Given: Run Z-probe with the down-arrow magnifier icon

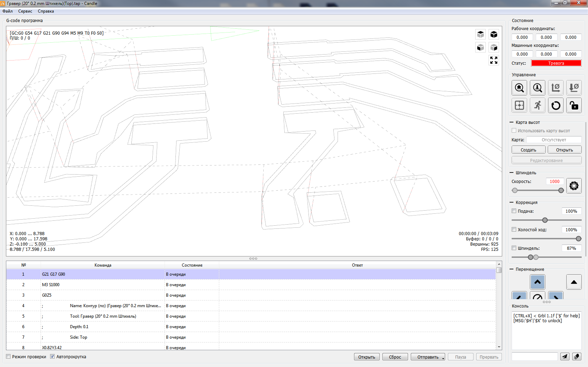Looking at the screenshot, I should tap(538, 87).
